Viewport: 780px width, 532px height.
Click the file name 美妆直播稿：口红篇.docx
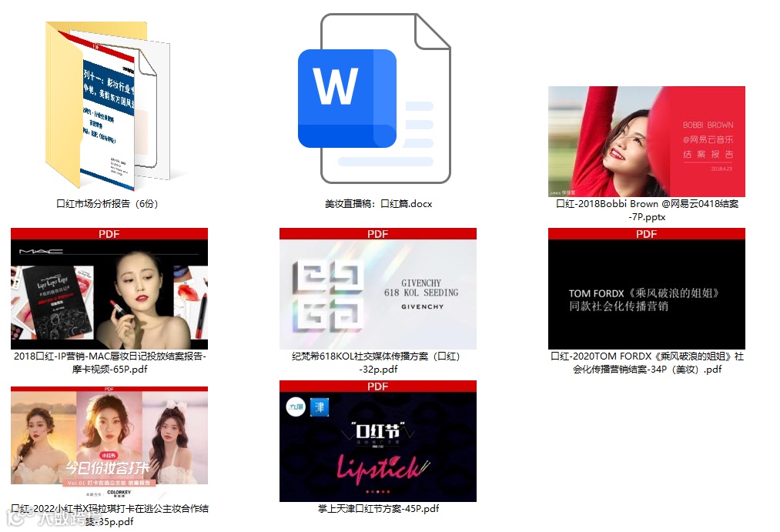[x=379, y=204]
